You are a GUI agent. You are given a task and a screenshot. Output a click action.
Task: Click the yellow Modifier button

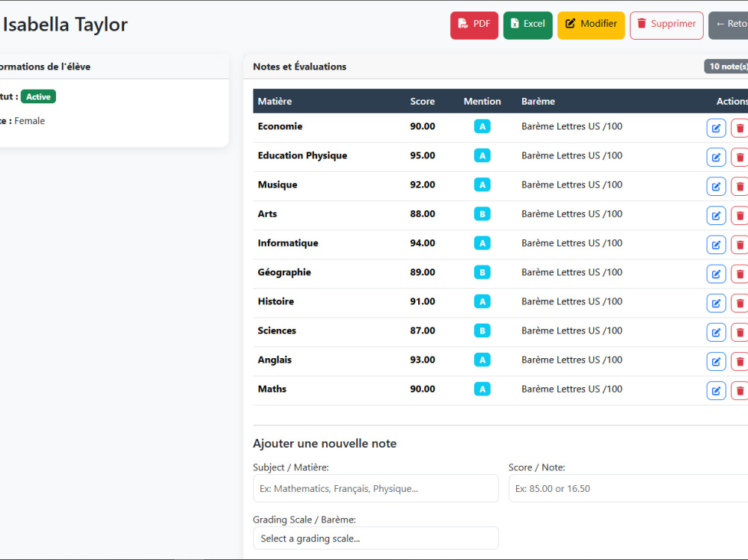[591, 25]
